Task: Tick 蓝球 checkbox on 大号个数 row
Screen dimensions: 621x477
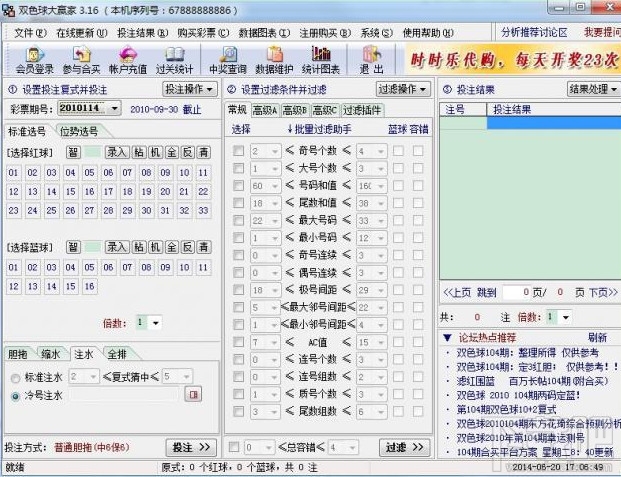Action: 398,168
